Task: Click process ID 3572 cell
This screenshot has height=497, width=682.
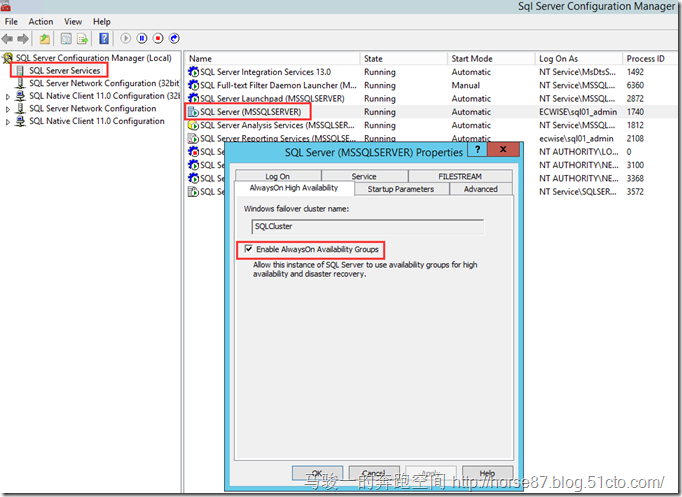Action: [635, 192]
